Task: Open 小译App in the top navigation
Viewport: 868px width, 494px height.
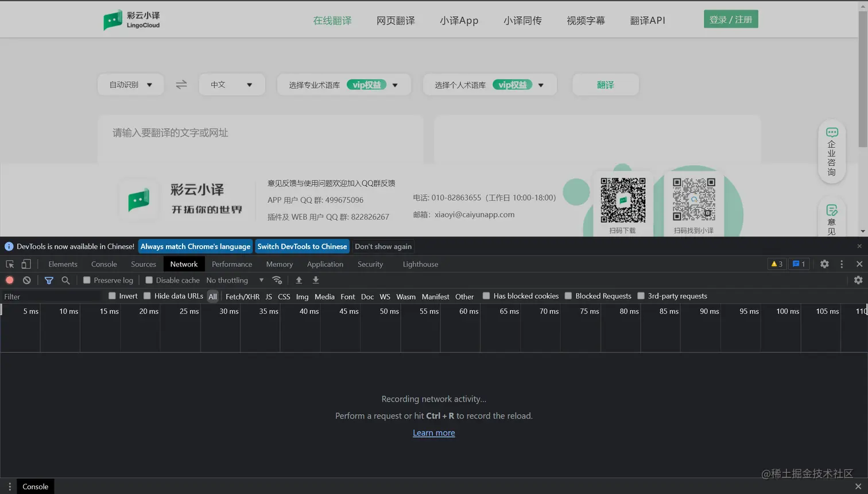Action: (459, 21)
